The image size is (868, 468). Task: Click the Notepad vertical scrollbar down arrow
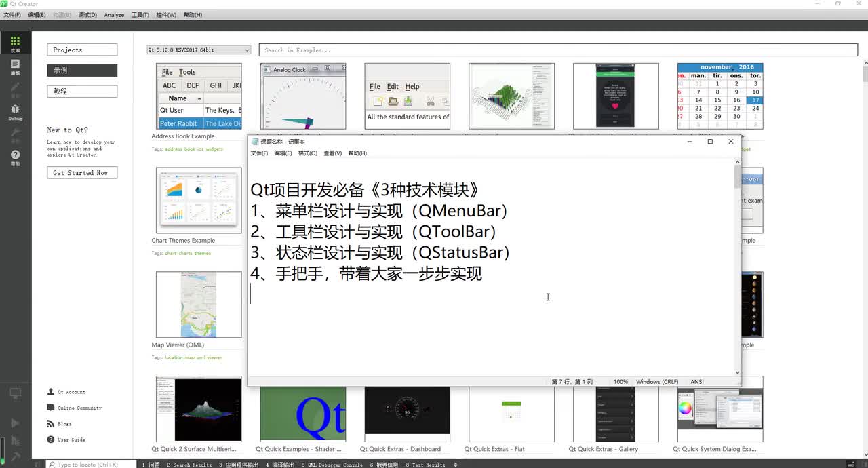738,372
